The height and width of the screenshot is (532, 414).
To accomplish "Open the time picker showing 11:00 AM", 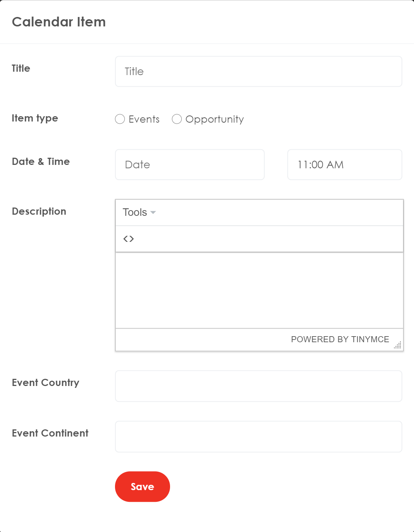I will point(345,165).
